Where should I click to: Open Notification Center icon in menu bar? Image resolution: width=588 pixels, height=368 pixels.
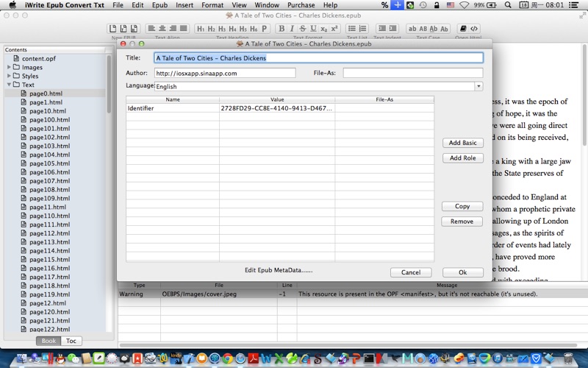tap(573, 5)
